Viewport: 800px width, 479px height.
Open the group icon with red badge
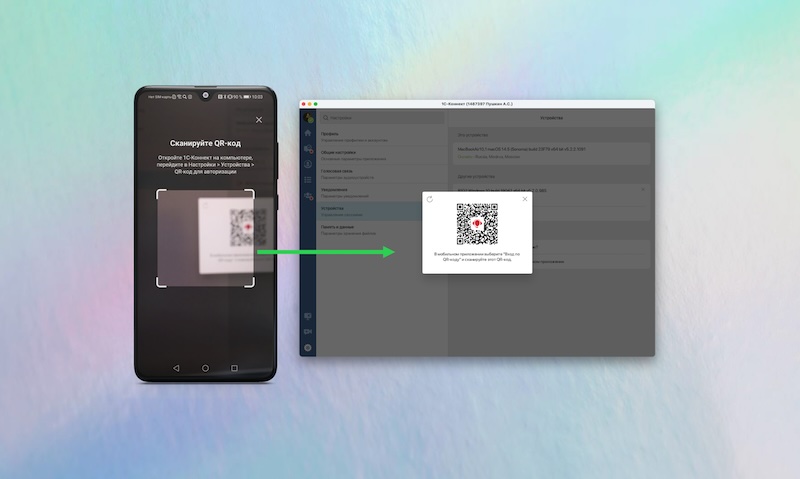pyautogui.click(x=308, y=196)
